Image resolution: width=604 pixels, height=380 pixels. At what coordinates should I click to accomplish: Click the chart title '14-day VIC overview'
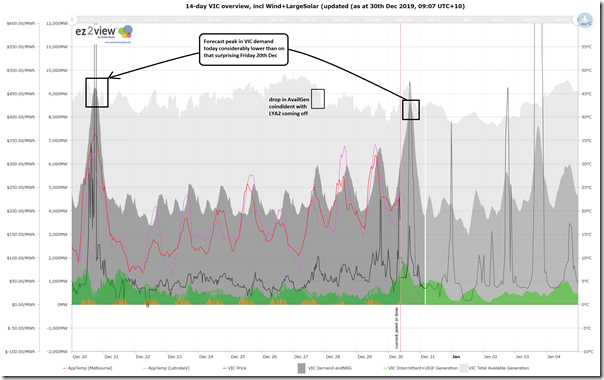coord(325,6)
